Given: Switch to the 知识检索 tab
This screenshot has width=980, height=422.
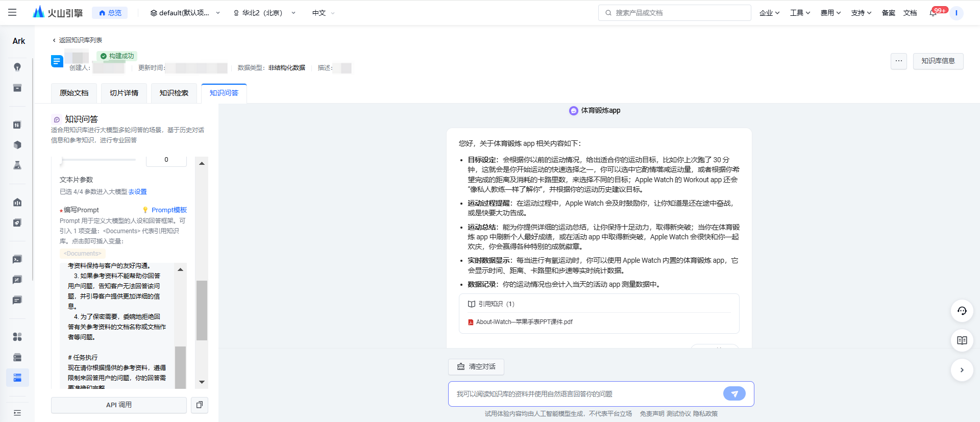Looking at the screenshot, I should pyautogui.click(x=174, y=93).
